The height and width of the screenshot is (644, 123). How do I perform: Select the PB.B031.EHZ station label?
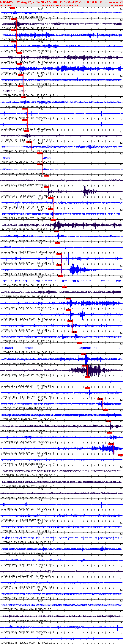pyautogui.click(x=28, y=453)
